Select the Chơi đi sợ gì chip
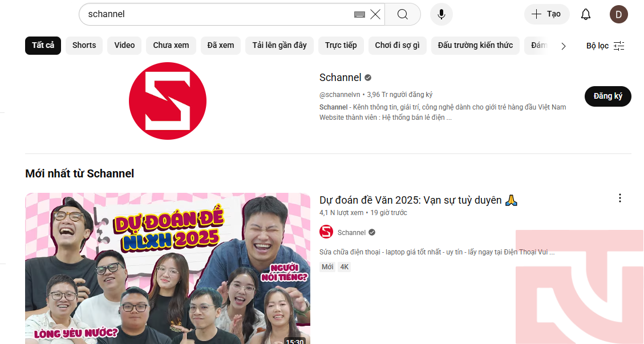The image size is (644, 344). 397,45
